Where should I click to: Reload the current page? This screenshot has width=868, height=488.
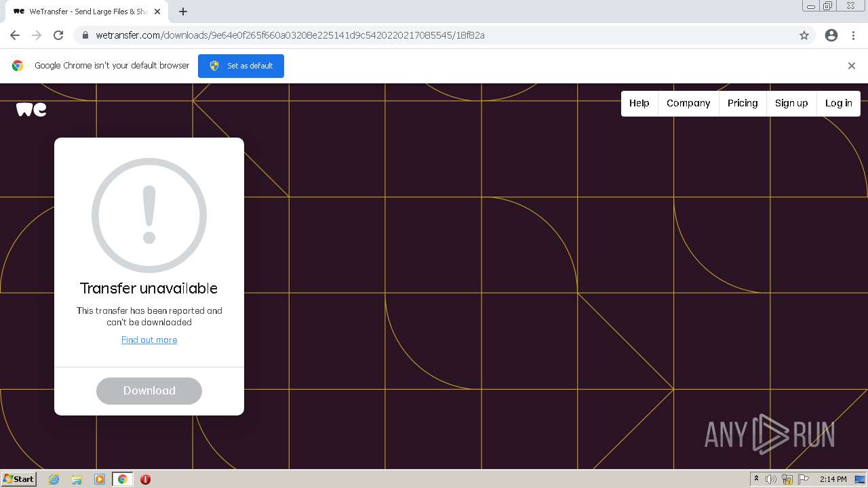58,35
